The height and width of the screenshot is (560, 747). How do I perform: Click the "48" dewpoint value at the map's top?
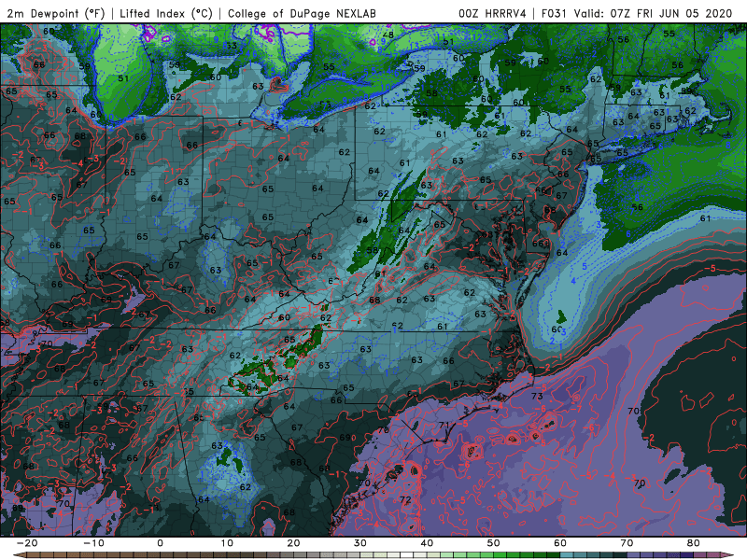pyautogui.click(x=388, y=35)
